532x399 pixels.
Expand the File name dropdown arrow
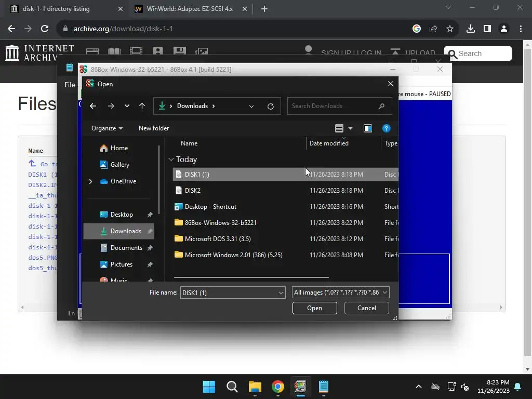click(281, 292)
